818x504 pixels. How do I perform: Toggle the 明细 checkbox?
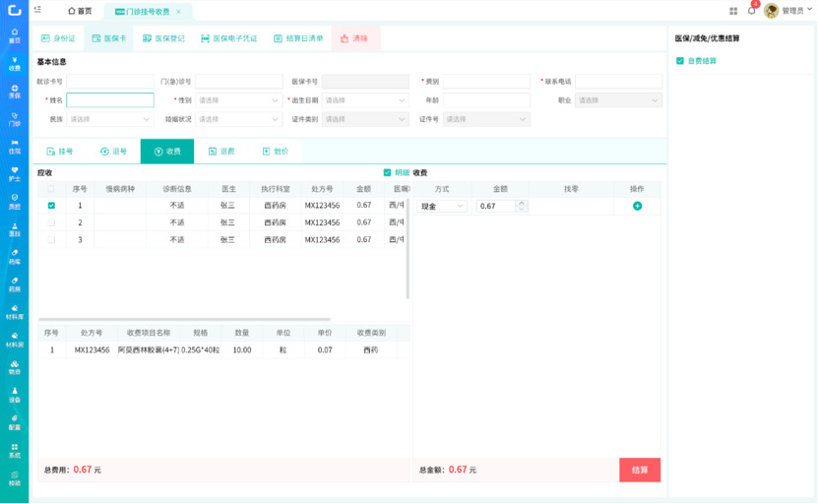coord(387,172)
